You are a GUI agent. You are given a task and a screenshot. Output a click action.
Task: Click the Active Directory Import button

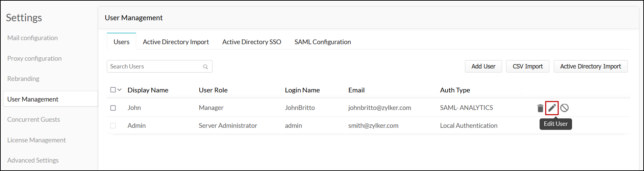590,66
